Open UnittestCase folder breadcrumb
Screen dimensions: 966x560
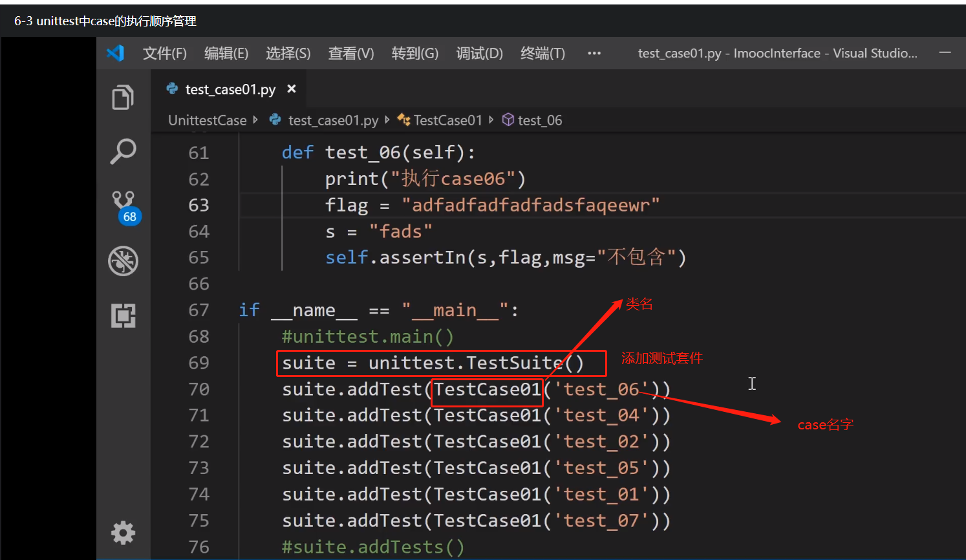pos(208,120)
